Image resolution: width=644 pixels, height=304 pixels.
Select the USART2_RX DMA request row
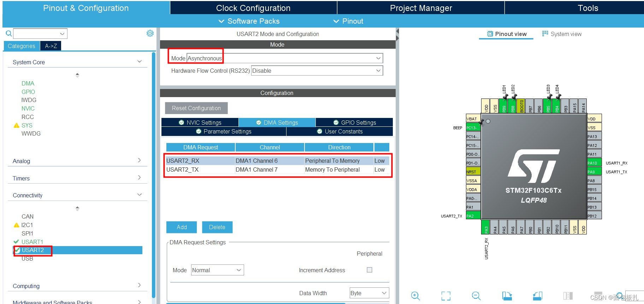tap(278, 161)
